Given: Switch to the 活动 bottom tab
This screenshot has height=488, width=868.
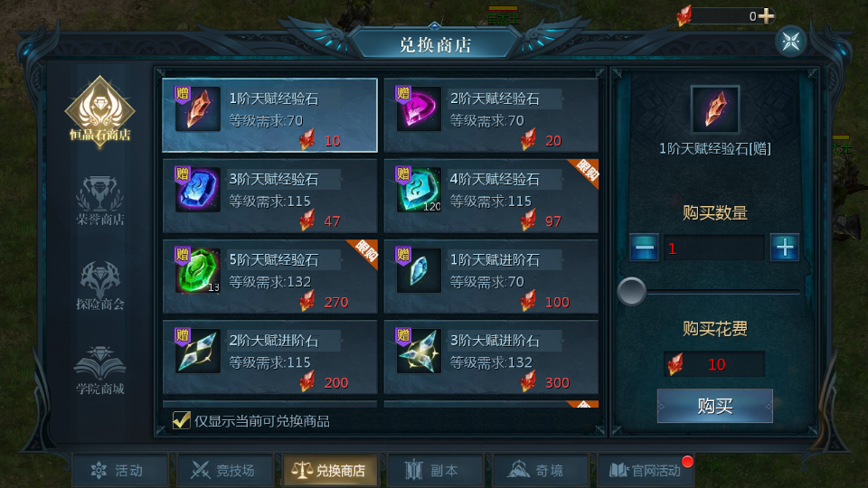Looking at the screenshot, I should pos(119,470).
